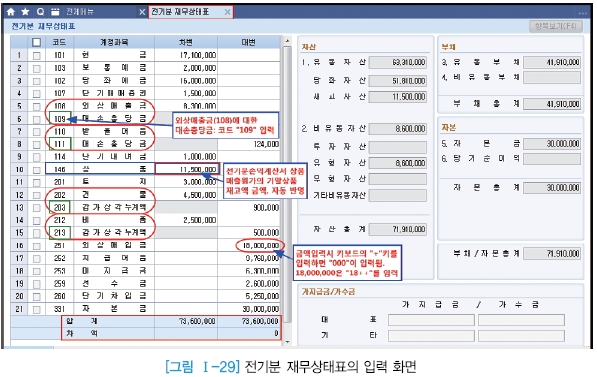Select the 대변 column header
The height and width of the screenshot is (377, 597).
(249, 42)
